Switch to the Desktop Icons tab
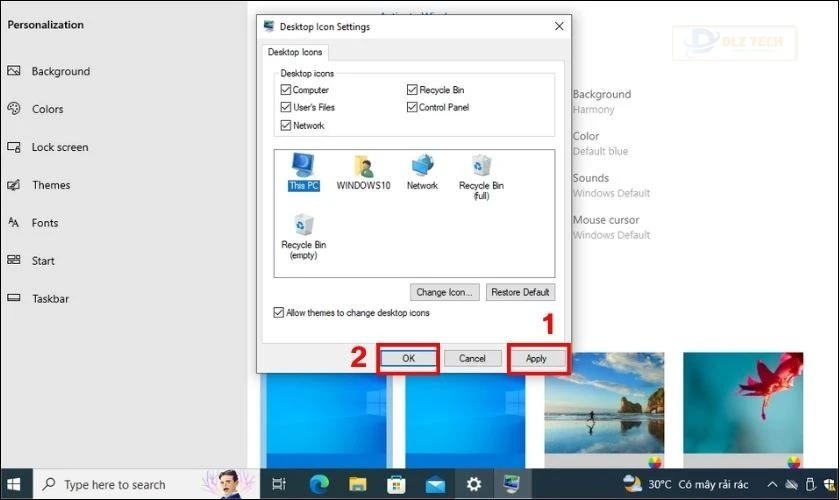 click(295, 52)
